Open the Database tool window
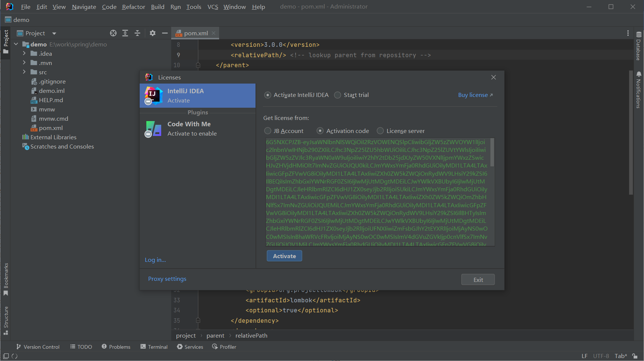644x361 pixels. tap(638, 46)
